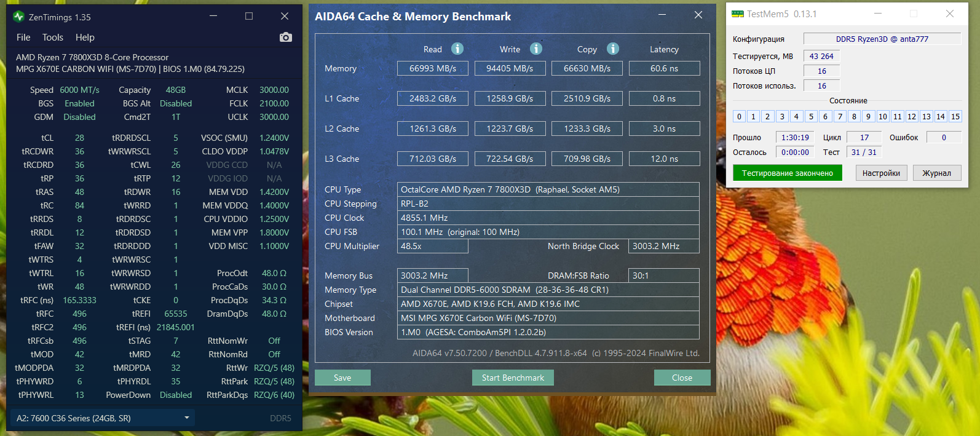Select thread 11 state box in TestMem5
Viewport: 980px width, 436px height.
tap(898, 116)
